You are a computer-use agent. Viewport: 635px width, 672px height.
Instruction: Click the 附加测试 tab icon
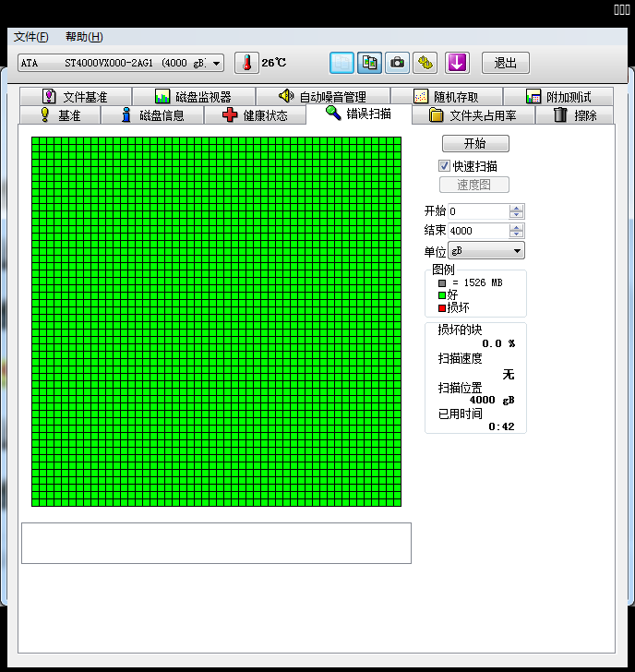point(533,96)
